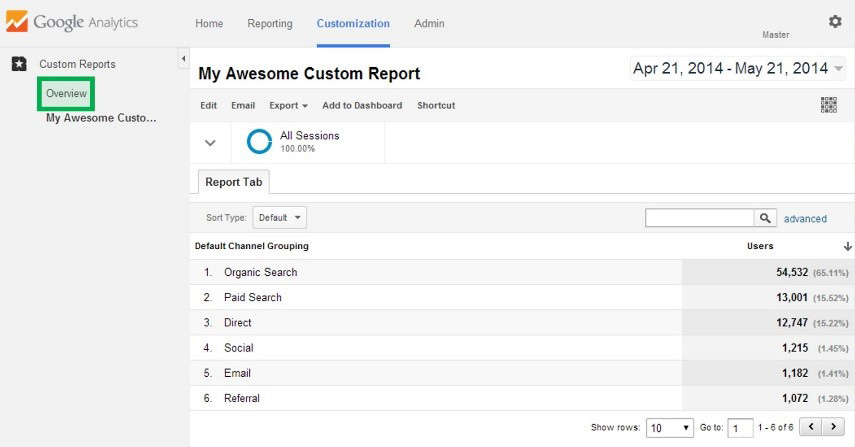Click the Go to page input
Screen dimensions: 855x447
point(740,428)
